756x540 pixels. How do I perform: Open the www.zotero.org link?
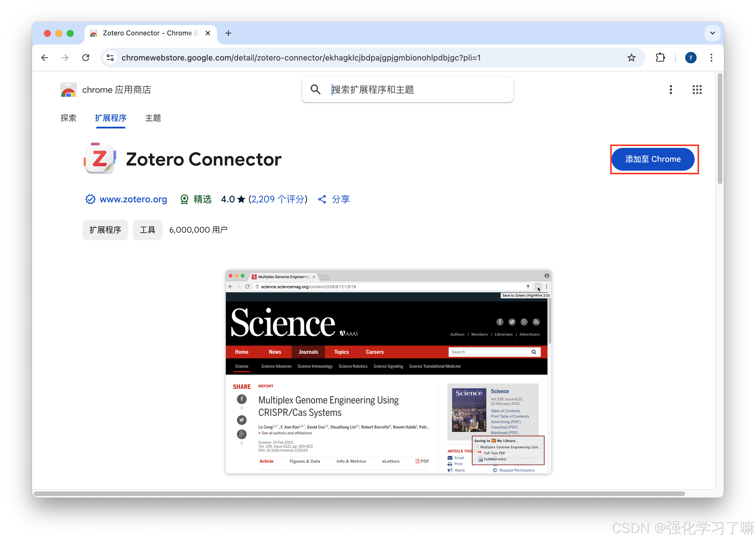[133, 200]
